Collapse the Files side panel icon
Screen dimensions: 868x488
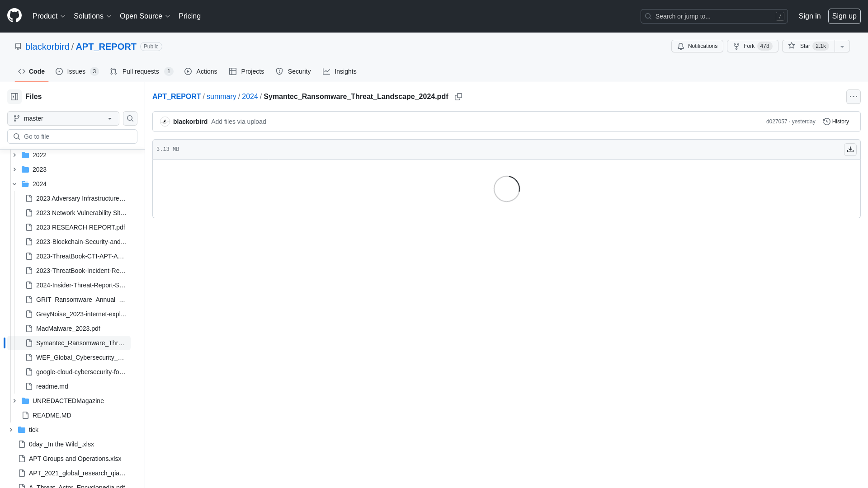click(14, 97)
